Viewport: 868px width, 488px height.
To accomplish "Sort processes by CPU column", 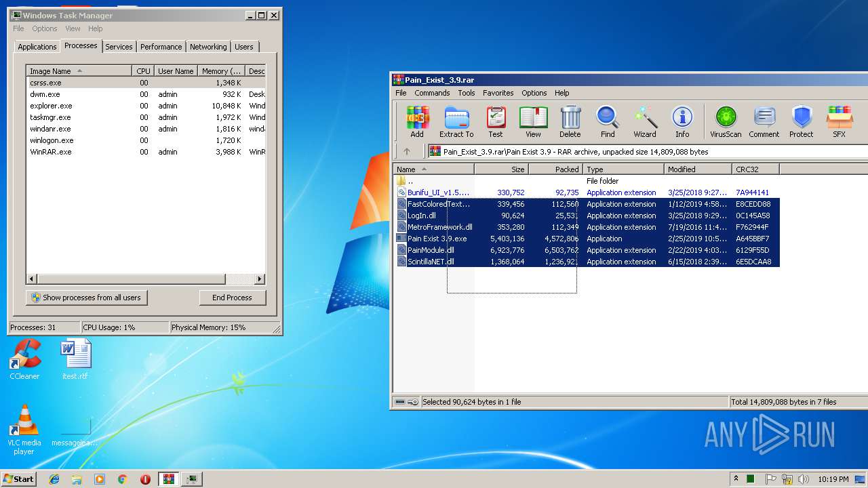I will (142, 71).
